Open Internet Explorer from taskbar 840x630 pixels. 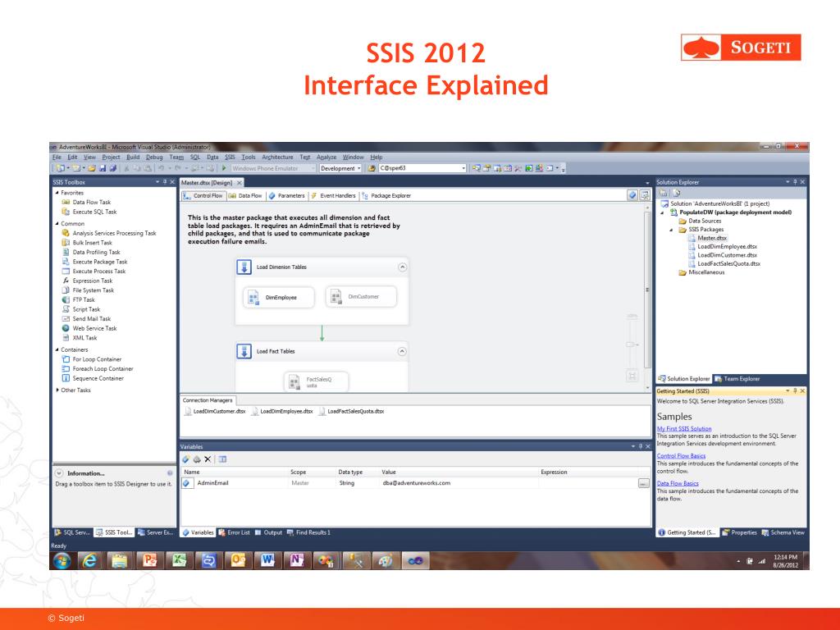(x=89, y=560)
